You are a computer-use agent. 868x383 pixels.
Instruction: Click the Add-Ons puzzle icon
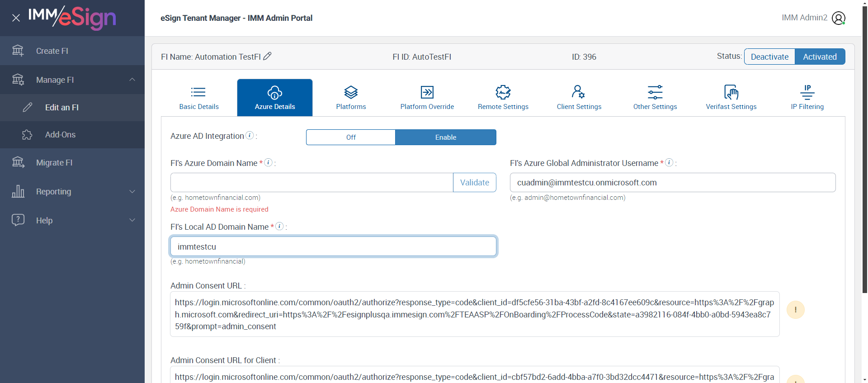coord(28,135)
